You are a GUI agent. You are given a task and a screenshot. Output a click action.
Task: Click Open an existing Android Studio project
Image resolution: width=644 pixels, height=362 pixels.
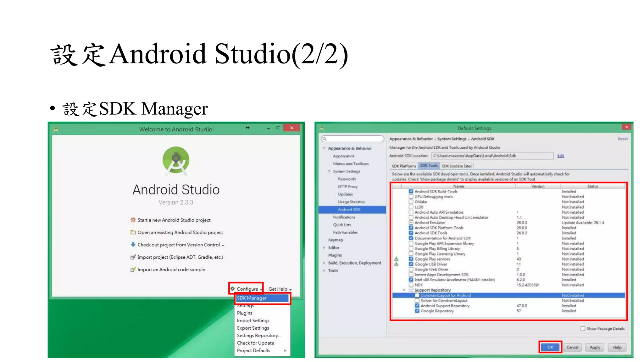(x=180, y=232)
